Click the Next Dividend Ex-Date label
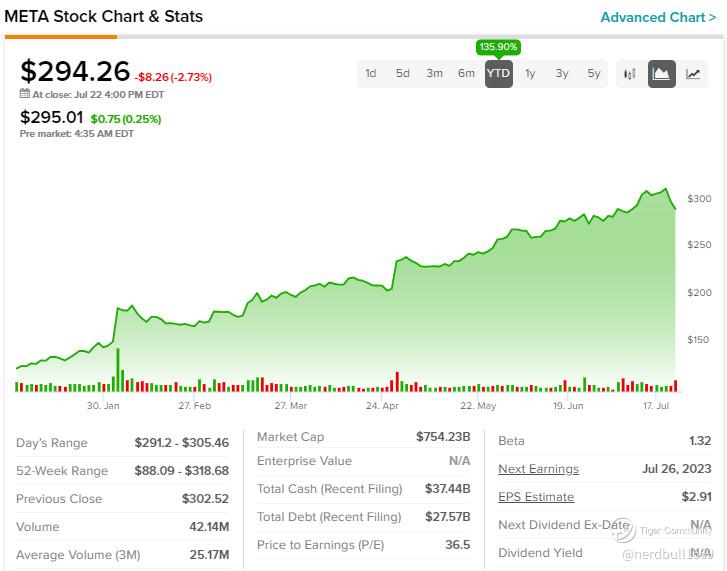 (564, 525)
